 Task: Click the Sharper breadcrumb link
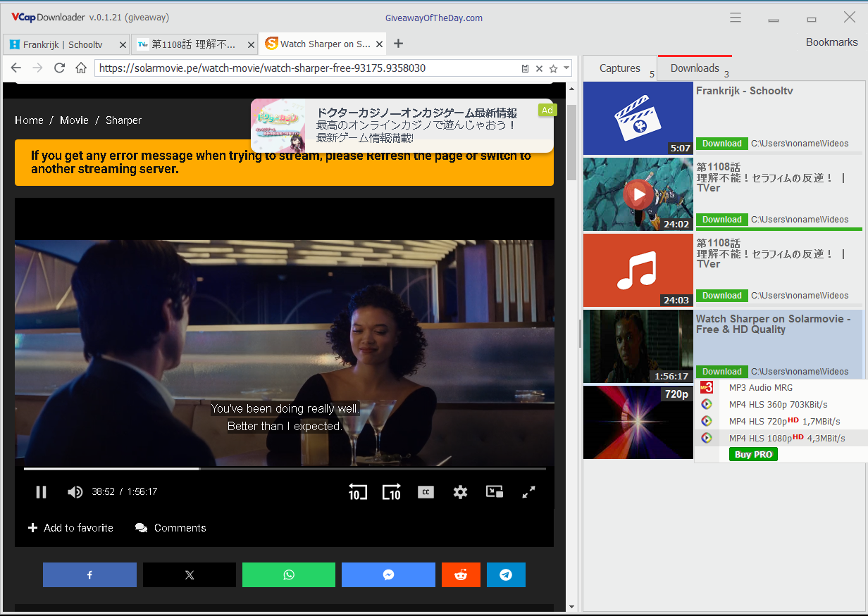pyautogui.click(x=123, y=120)
